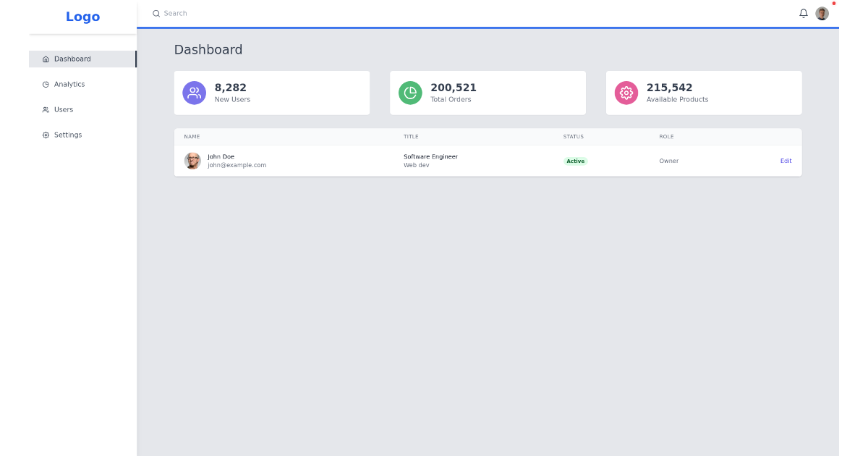This screenshot has height=456, width=868.
Task: Navigate to the Users section
Action: [63, 109]
